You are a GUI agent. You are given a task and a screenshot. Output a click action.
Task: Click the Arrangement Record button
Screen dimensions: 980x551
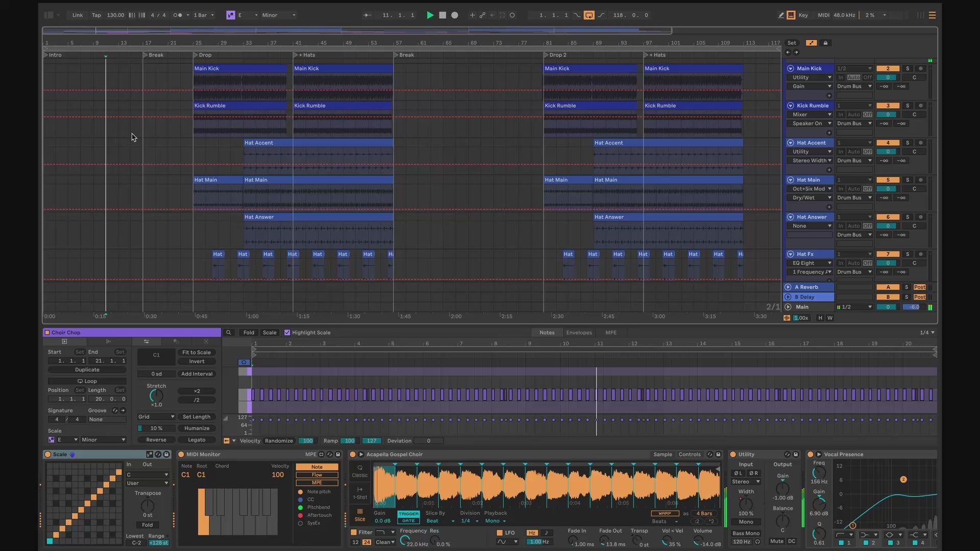(x=455, y=15)
